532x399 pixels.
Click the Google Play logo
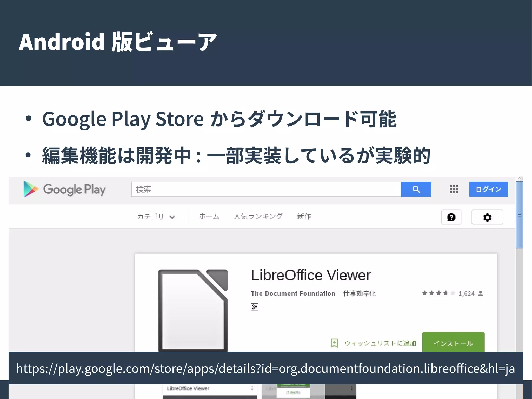65,189
